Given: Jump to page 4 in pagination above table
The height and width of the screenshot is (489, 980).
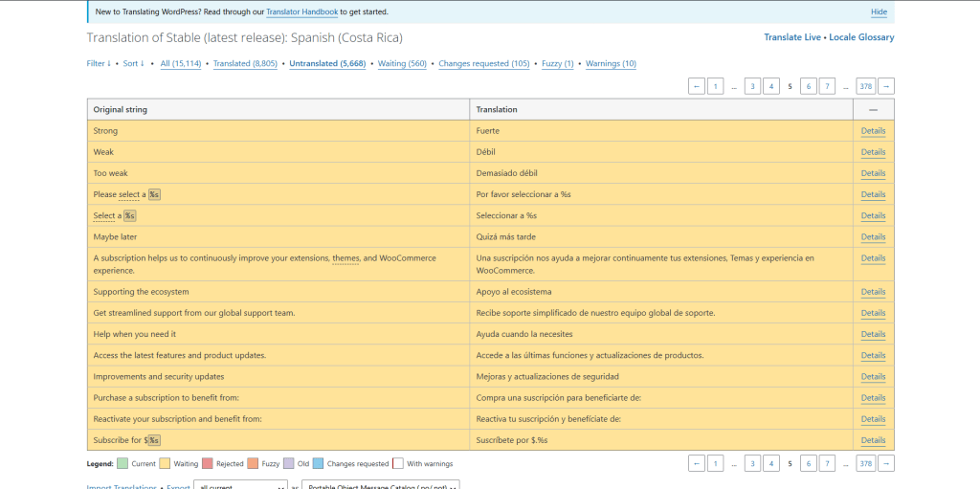Looking at the screenshot, I should tap(771, 86).
